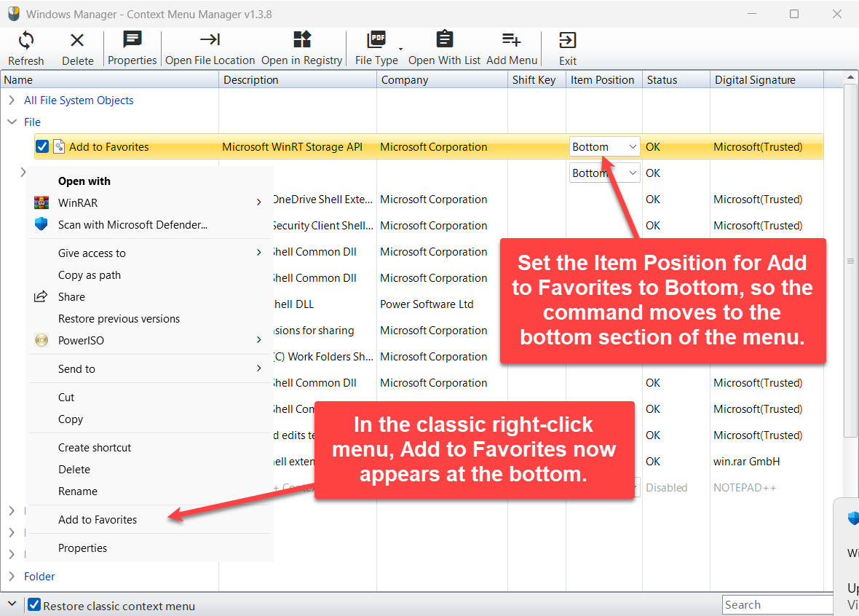Click the Power Software Ltd company cell
The width and height of the screenshot is (859, 616).
pos(427,304)
